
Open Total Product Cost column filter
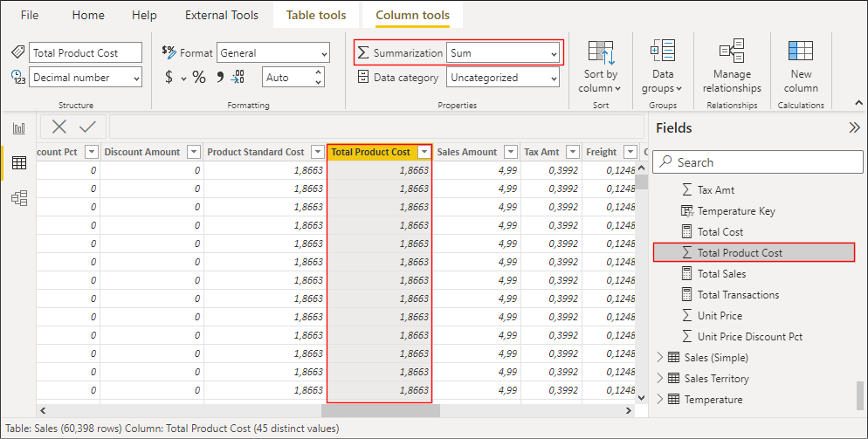(424, 152)
